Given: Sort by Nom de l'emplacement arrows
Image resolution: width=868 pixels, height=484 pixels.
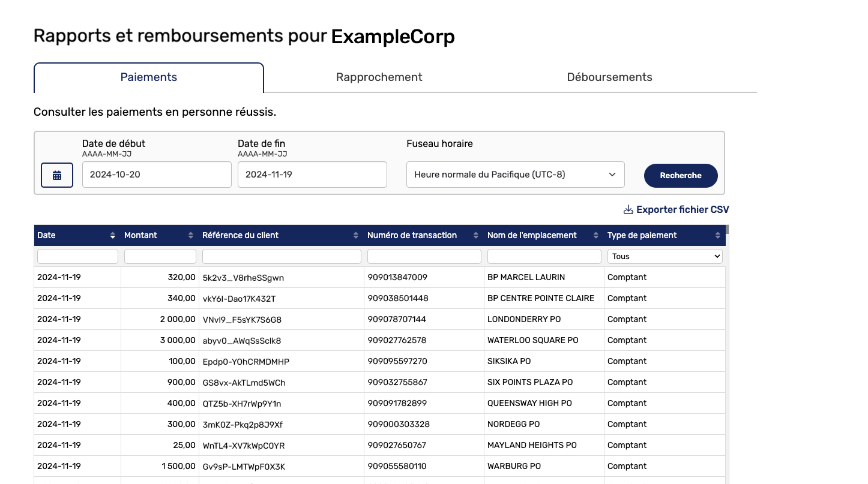Looking at the screenshot, I should point(596,236).
